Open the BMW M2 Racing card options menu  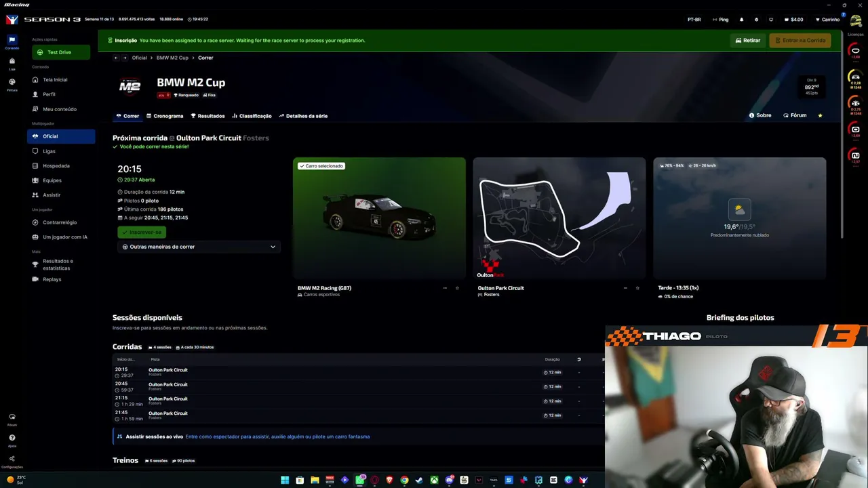click(x=445, y=288)
